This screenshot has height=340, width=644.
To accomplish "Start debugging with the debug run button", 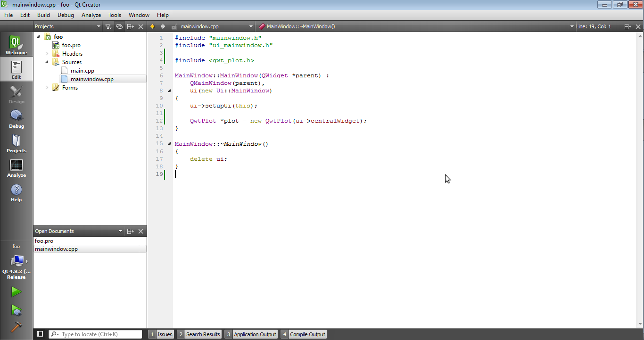I will 17,310.
